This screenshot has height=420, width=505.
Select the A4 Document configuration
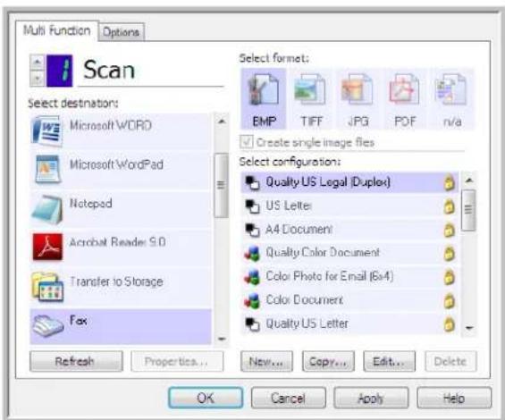[x=349, y=230]
